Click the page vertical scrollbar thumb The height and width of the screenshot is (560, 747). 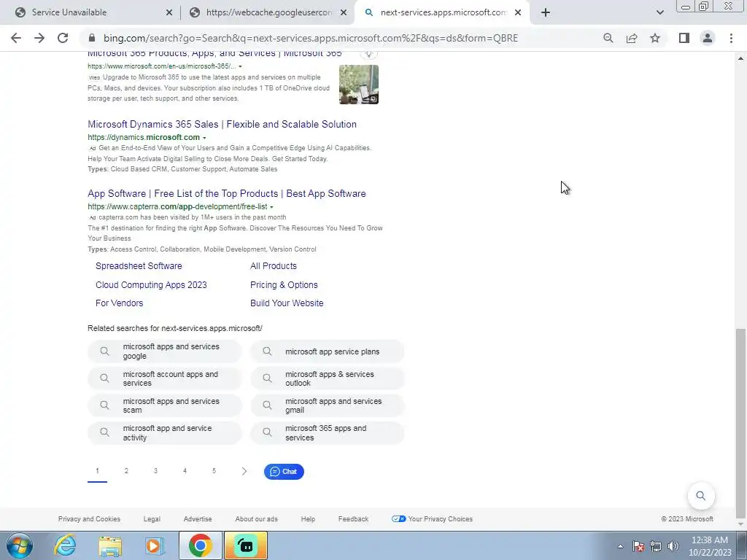pyautogui.click(x=740, y=423)
